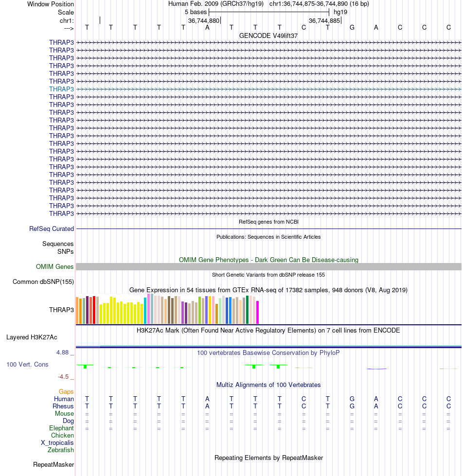The height and width of the screenshot is (476, 462).
Task: Click the orange Gaps label
Action: point(66,391)
